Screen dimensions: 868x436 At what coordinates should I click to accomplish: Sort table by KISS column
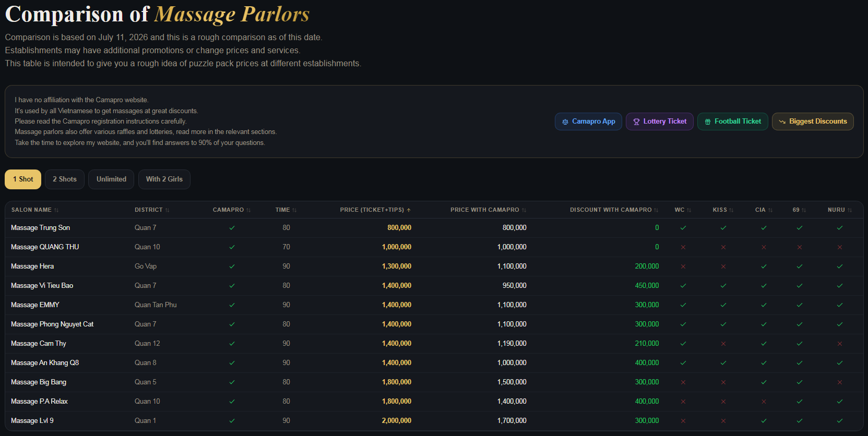click(x=723, y=210)
